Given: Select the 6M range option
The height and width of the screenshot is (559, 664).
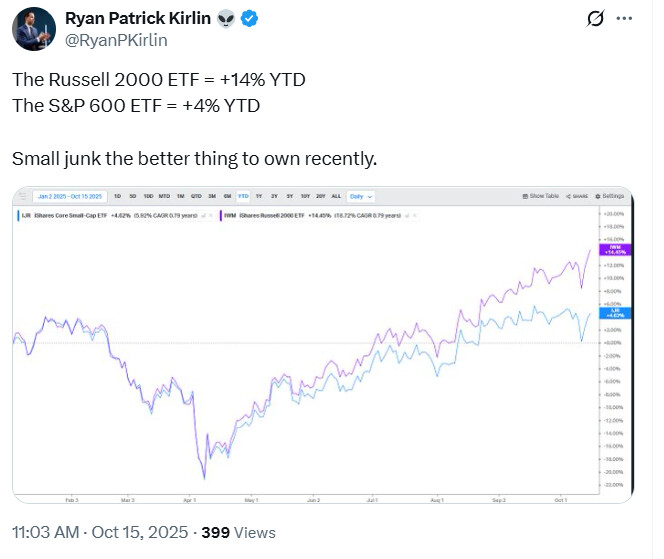Looking at the screenshot, I should pos(227,195).
